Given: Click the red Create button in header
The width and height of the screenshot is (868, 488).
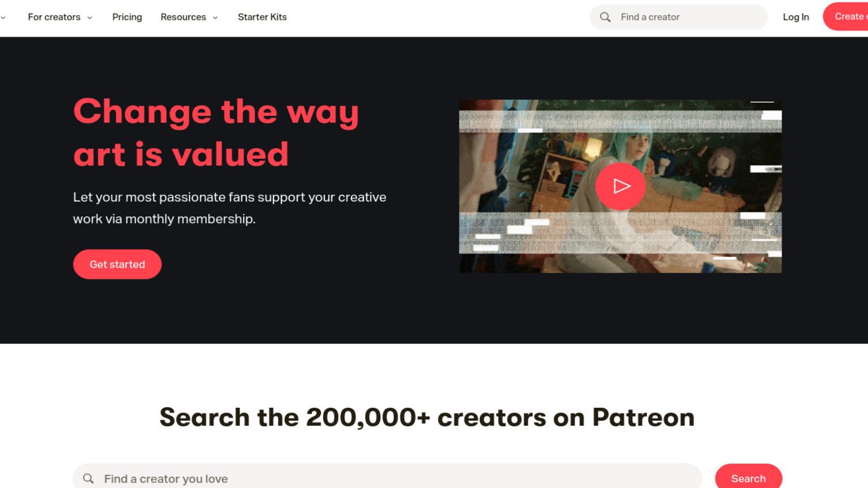Looking at the screenshot, I should [845, 16].
